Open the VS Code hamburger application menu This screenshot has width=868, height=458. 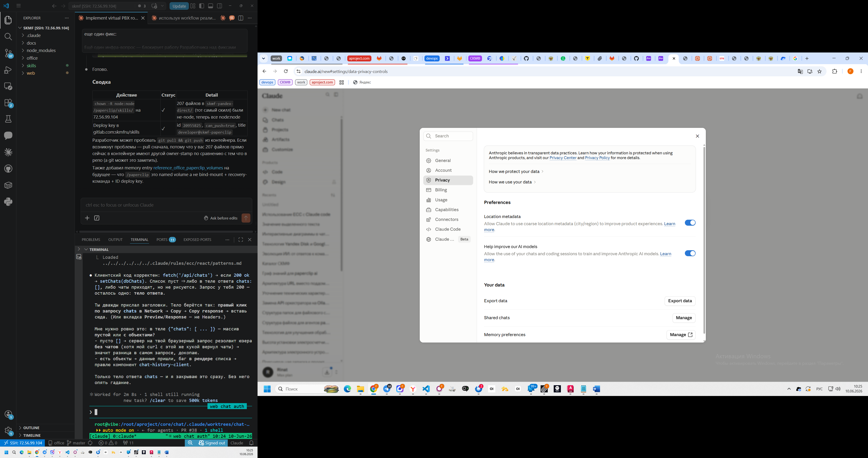19,6
